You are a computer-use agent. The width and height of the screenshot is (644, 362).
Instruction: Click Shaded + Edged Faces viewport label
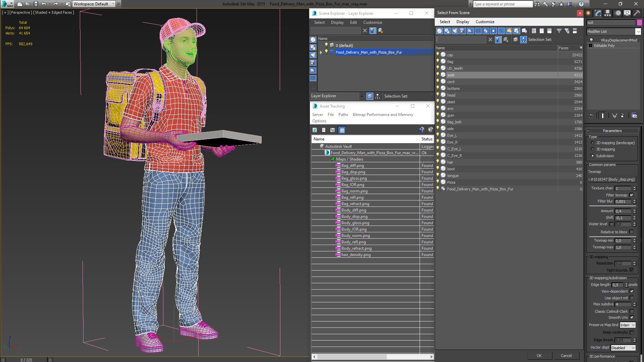point(54,12)
